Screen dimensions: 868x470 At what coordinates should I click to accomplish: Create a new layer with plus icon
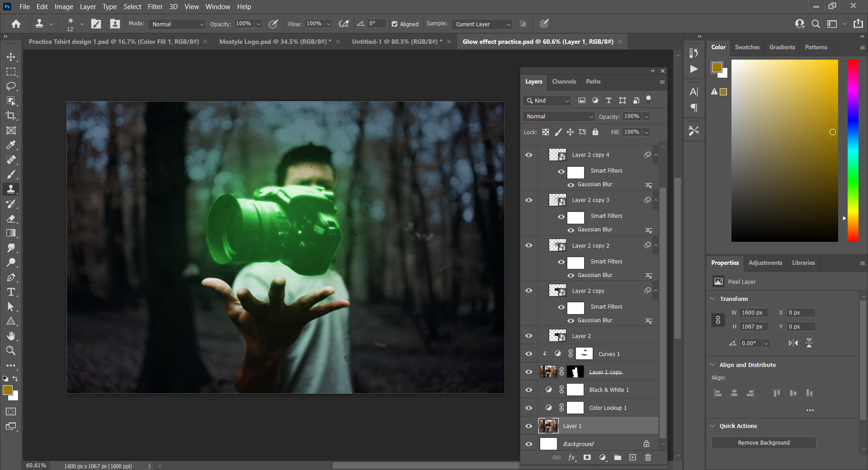[632, 457]
